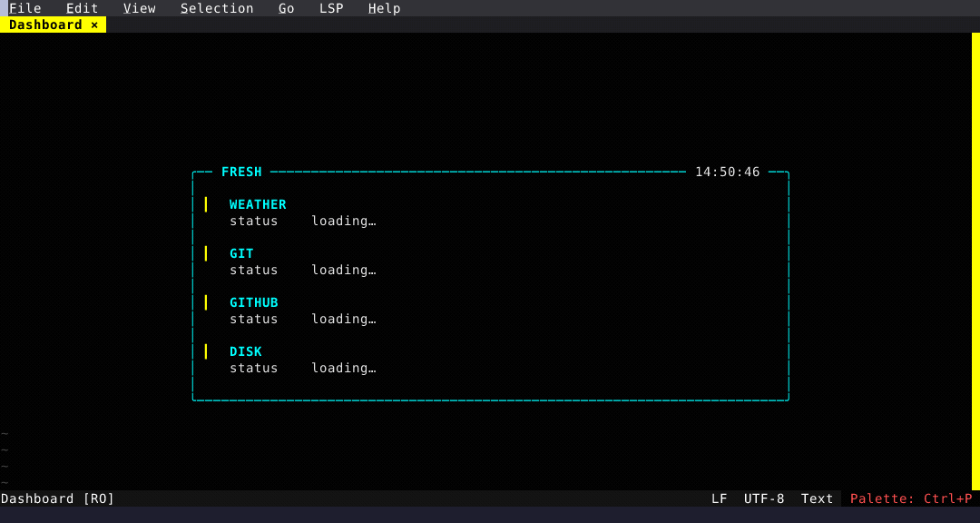Viewport: 980px width, 523px height.
Task: Open the File menu
Action: (24, 8)
